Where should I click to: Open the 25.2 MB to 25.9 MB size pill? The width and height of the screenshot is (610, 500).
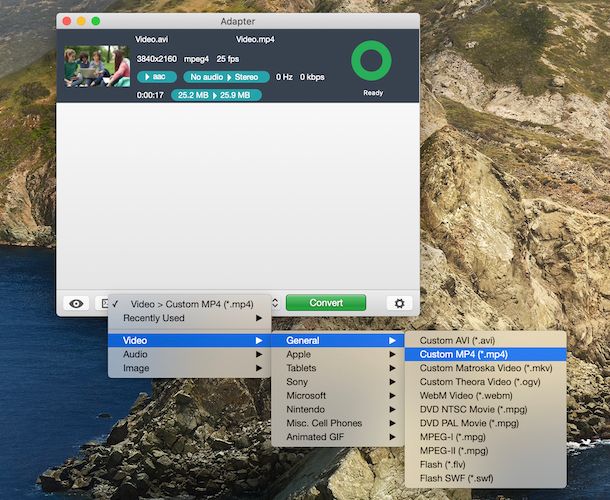pyautogui.click(x=216, y=95)
